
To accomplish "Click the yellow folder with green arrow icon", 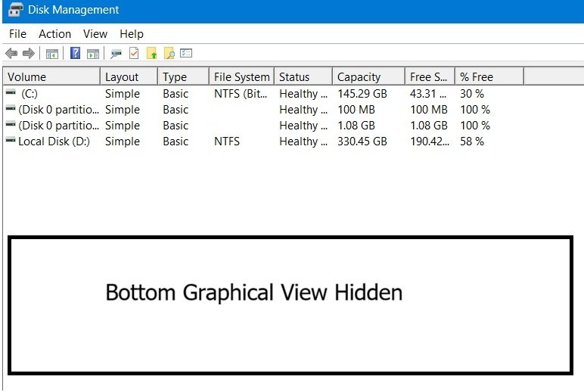I will click(151, 53).
